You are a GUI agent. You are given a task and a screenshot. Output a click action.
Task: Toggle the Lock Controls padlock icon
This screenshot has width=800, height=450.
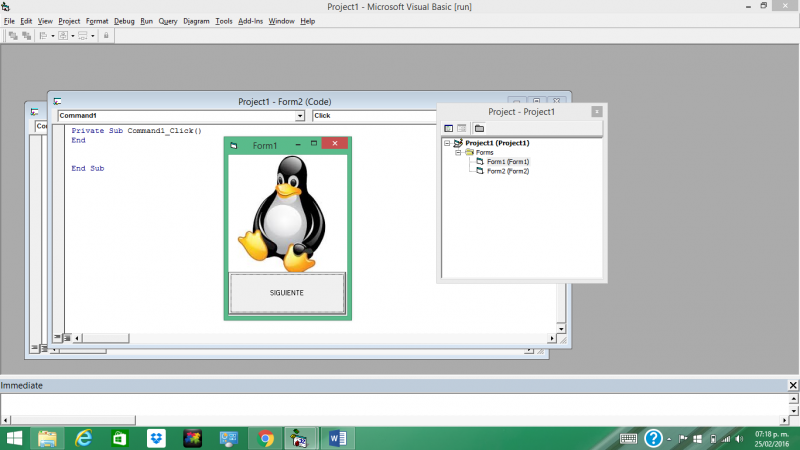pyautogui.click(x=106, y=36)
